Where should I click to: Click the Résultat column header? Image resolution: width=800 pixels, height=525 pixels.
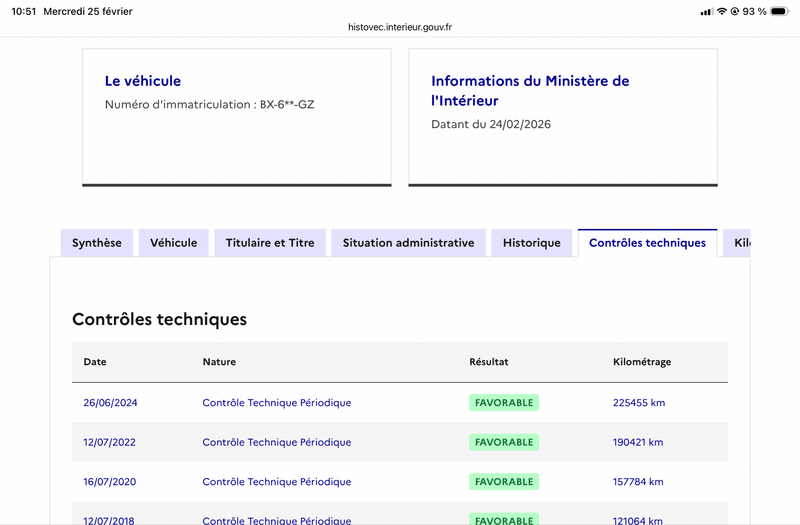(x=489, y=362)
